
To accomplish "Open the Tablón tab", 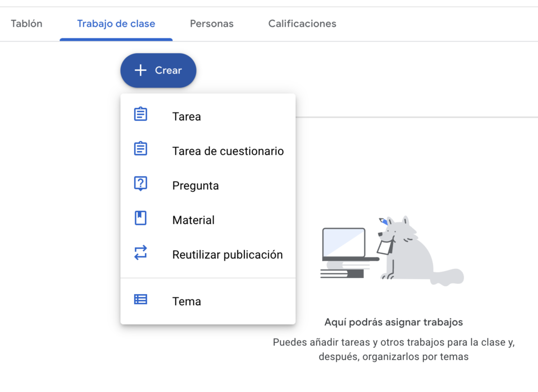I will tap(26, 24).
